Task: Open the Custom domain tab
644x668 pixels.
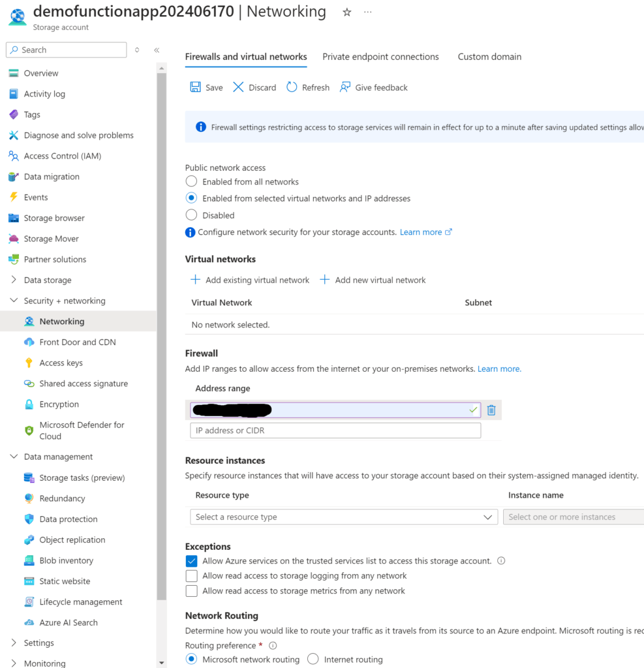Action: click(x=489, y=57)
